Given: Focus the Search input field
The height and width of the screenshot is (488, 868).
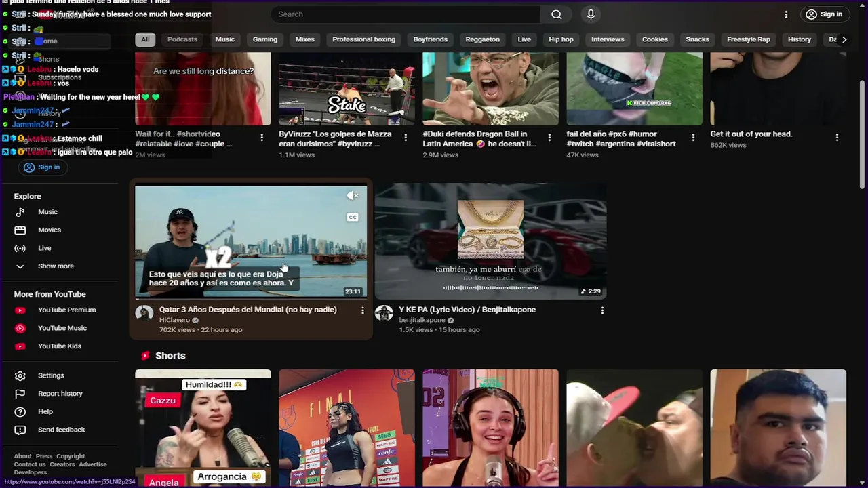Looking at the screenshot, I should 406,14.
